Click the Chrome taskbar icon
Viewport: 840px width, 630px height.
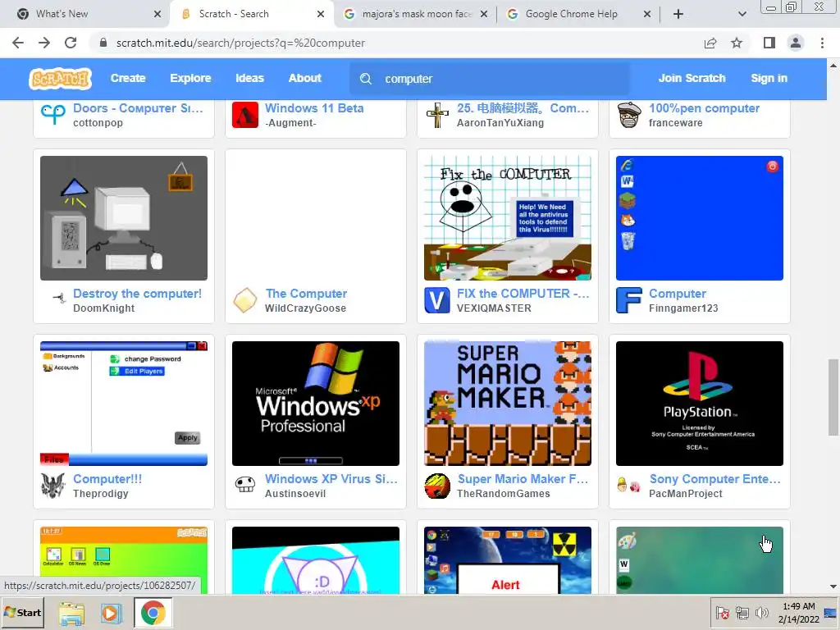[153, 613]
